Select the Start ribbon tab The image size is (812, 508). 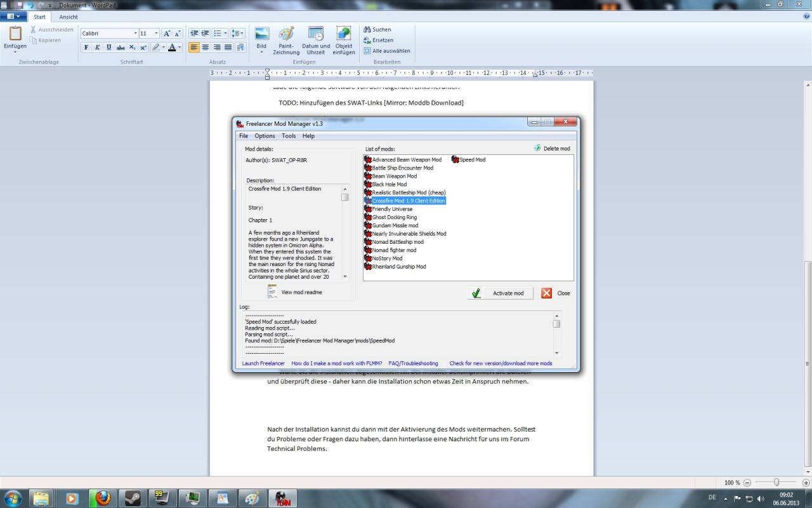click(x=39, y=17)
